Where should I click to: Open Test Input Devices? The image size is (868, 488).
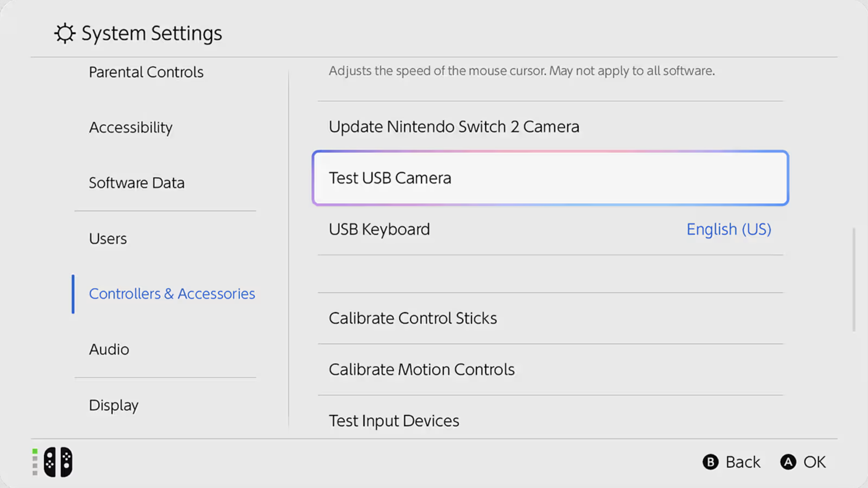point(394,420)
